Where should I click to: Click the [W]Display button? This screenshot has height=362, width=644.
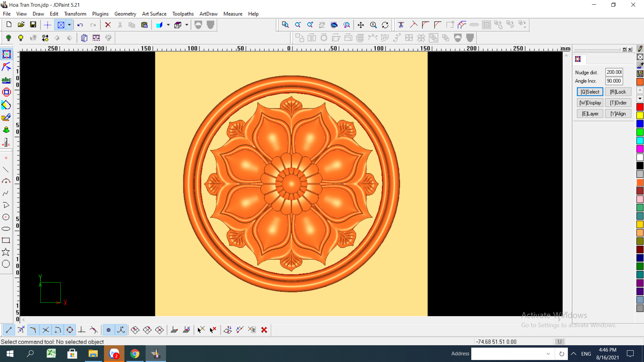tap(590, 103)
